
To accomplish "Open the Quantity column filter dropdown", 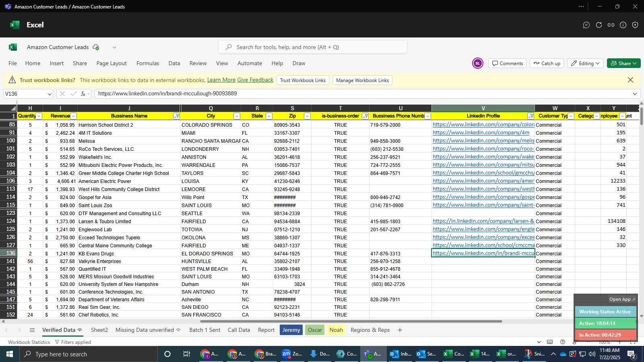I will click(x=39, y=116).
